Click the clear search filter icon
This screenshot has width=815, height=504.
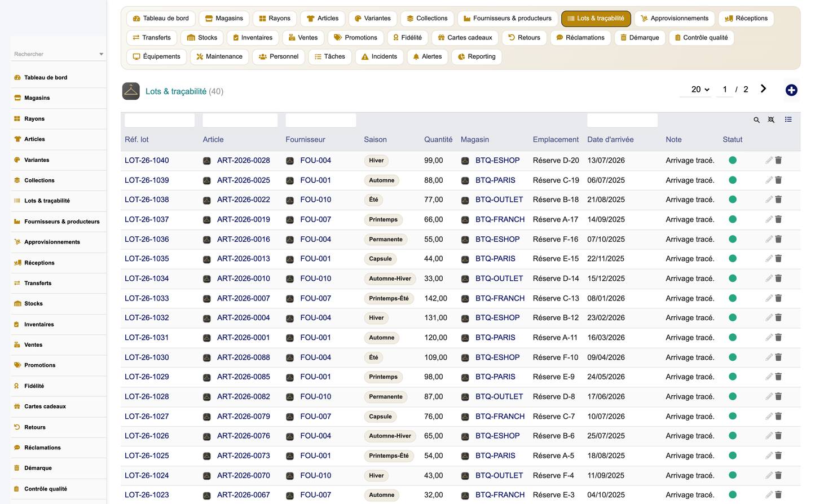(x=772, y=120)
